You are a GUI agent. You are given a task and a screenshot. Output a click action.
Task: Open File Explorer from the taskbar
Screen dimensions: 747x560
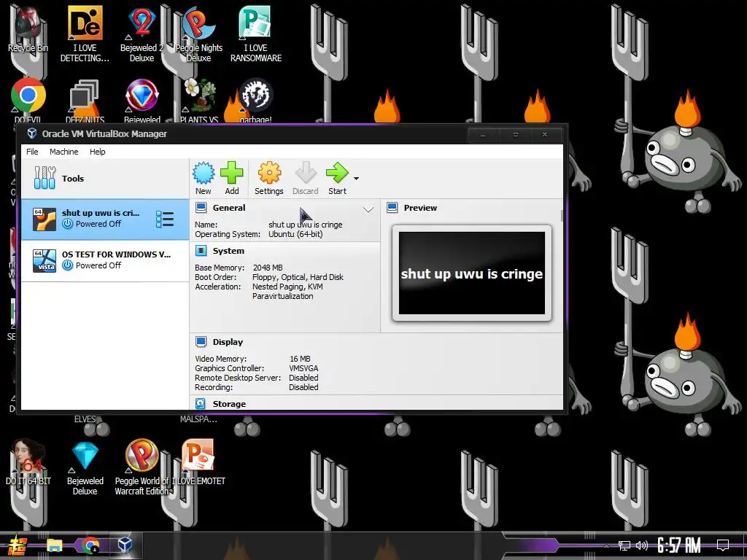54,545
